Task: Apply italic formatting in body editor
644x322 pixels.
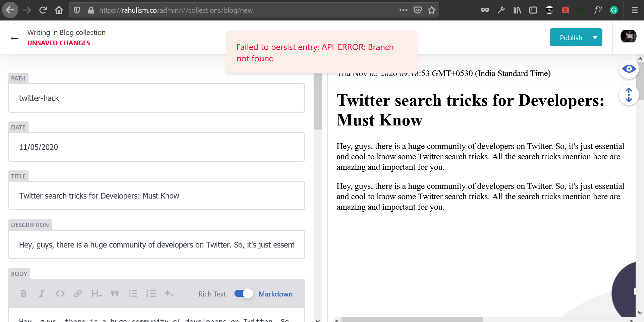Action: click(x=42, y=294)
